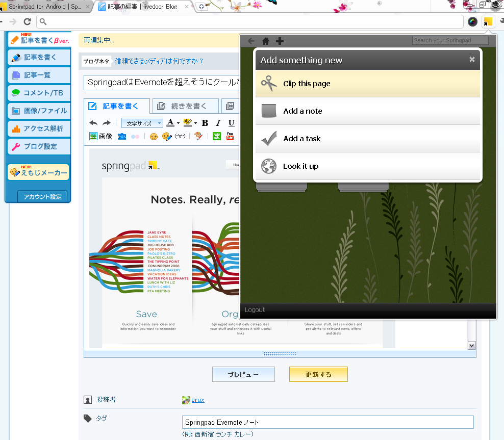Screen dimensions: 504x440
Task: Click the tags input field with Springpad Evernote
Action: click(x=328, y=422)
